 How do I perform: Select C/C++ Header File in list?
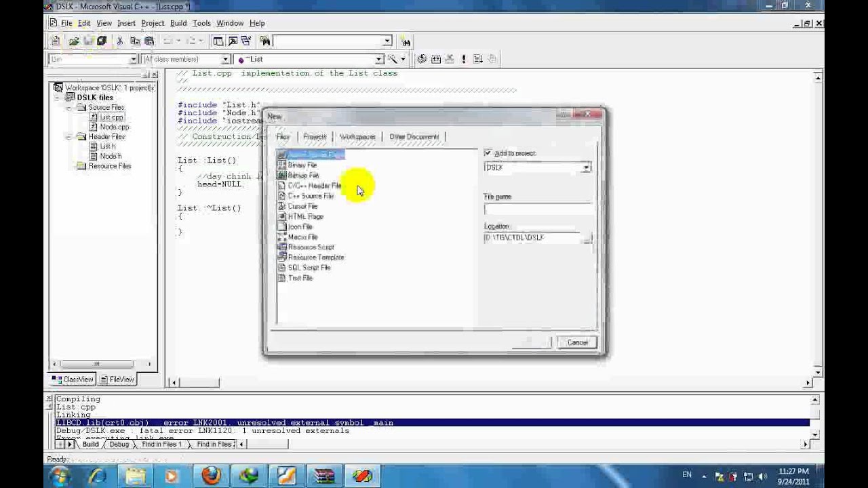pyautogui.click(x=310, y=186)
